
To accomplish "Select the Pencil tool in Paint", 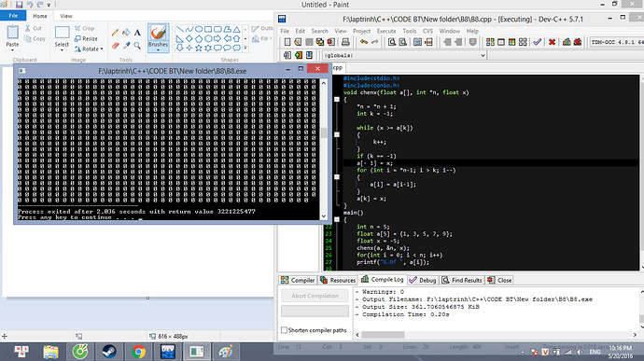I will [115, 33].
